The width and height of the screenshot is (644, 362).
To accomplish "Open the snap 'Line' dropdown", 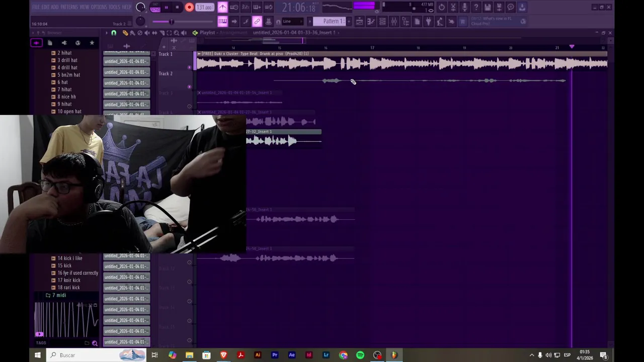I will click(292, 21).
